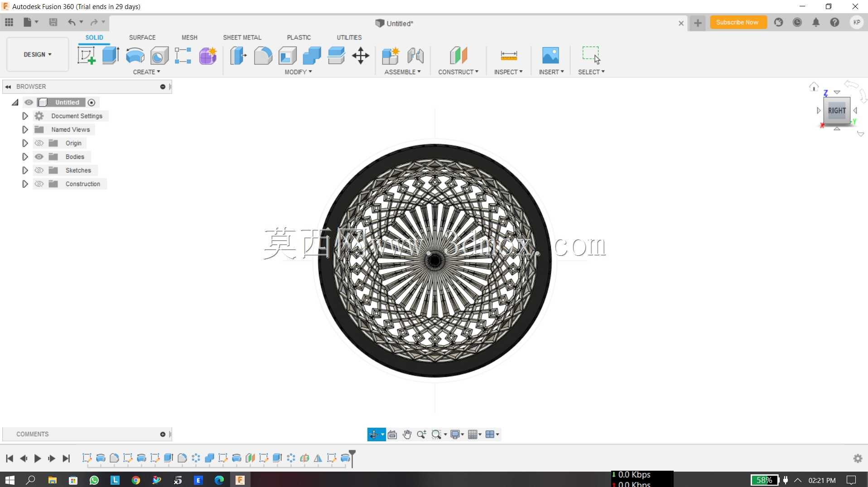Open the Grid and Snaps dropdown
868x487 pixels.
[x=474, y=434]
